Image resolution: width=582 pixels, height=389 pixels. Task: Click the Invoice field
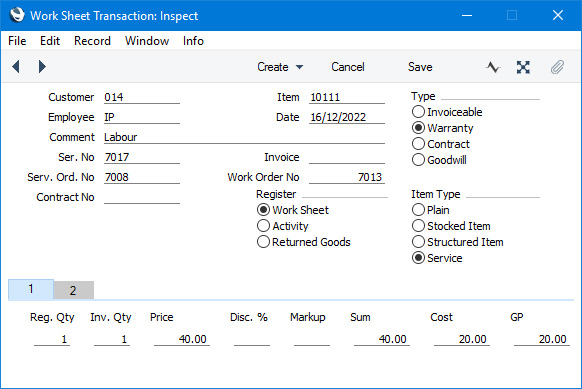347,157
